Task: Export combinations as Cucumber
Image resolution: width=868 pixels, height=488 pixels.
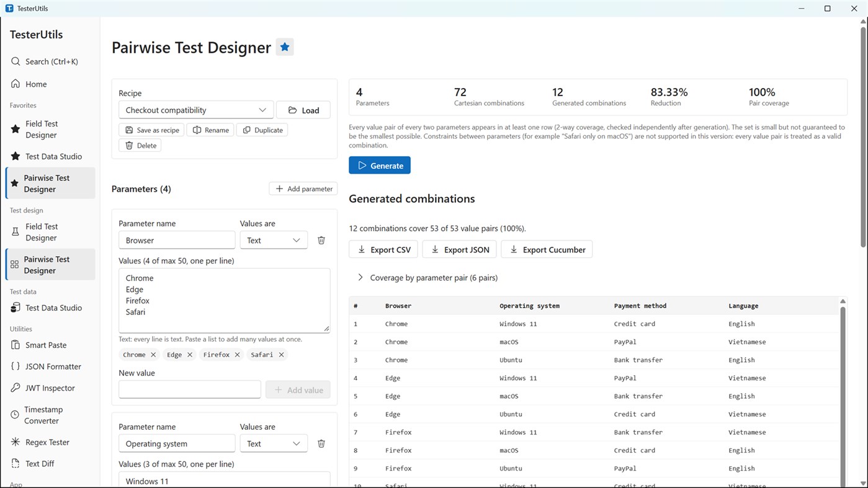Action: point(547,249)
